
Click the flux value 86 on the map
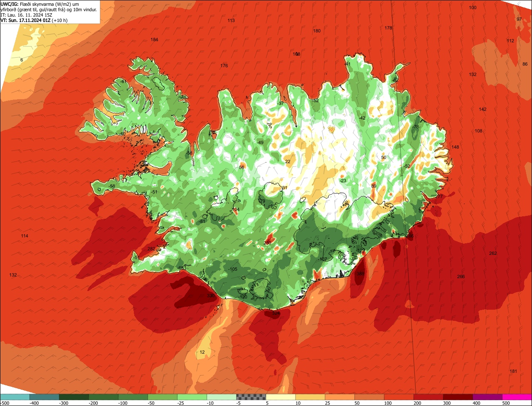525,64
